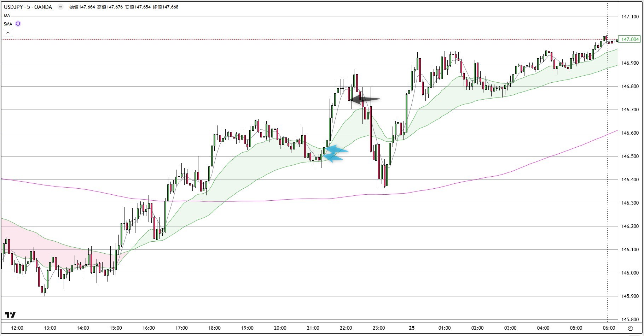Click the 146.300 price axis label
644x336 pixels.
(x=630, y=203)
